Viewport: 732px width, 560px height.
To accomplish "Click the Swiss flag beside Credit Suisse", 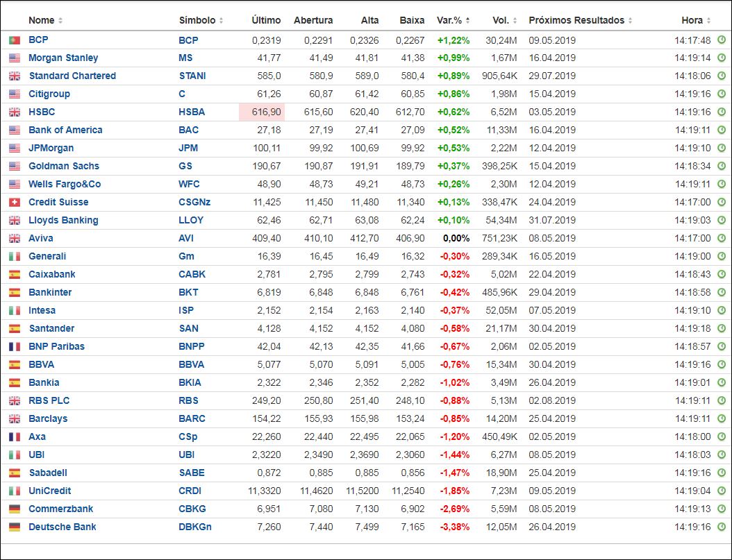I will (x=14, y=203).
